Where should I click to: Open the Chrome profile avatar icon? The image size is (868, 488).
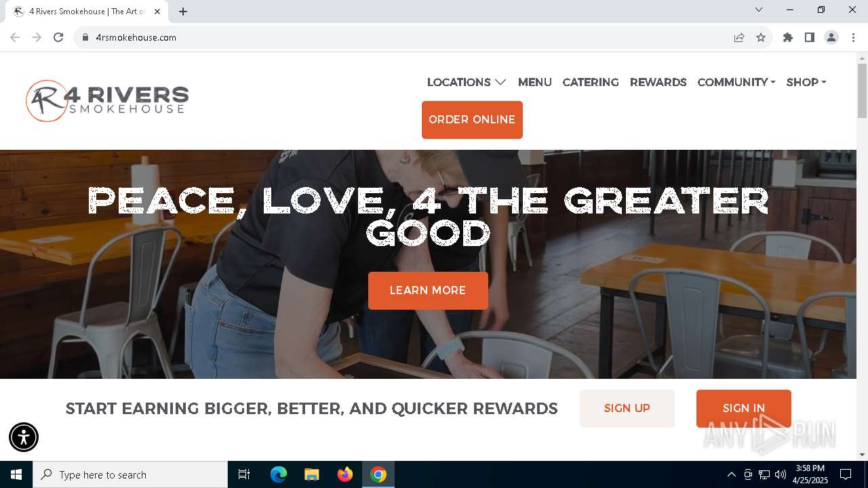point(831,37)
